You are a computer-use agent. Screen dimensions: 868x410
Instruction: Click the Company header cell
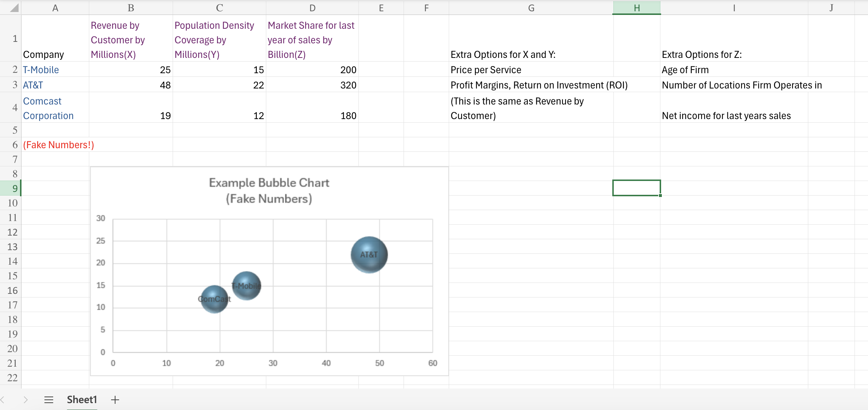tap(55, 38)
